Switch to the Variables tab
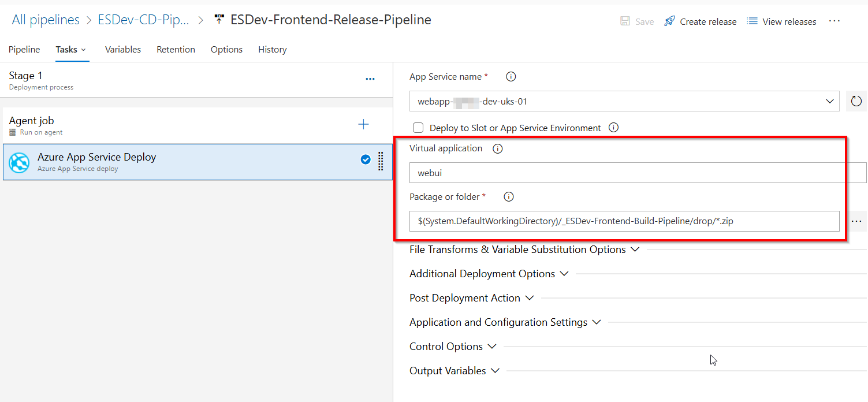 click(123, 50)
